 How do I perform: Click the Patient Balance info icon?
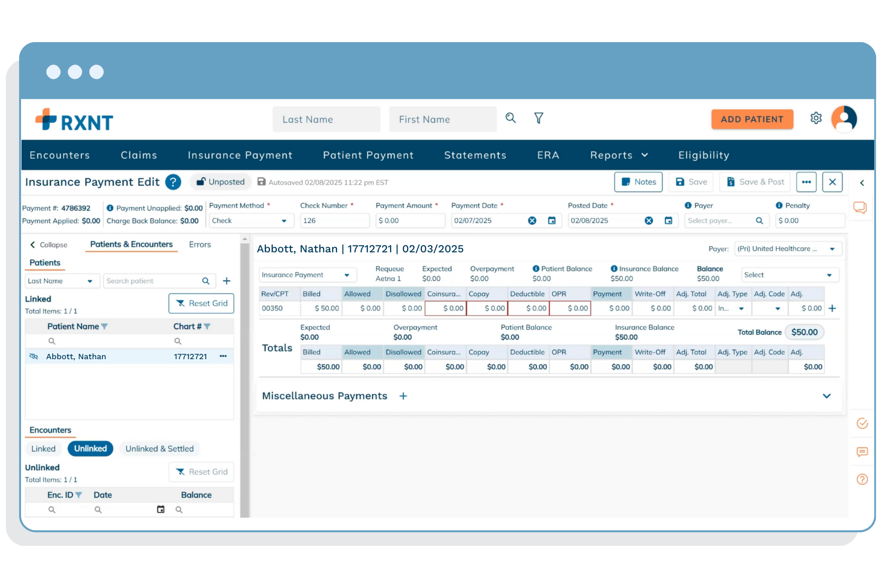click(536, 269)
